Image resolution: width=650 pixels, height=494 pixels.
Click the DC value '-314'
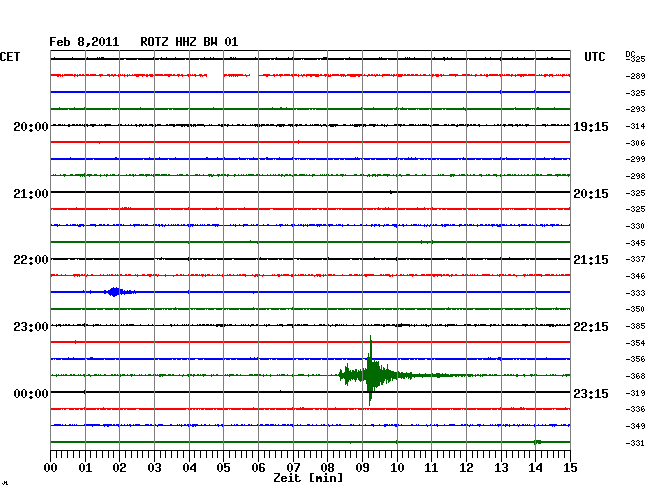pos(635,126)
